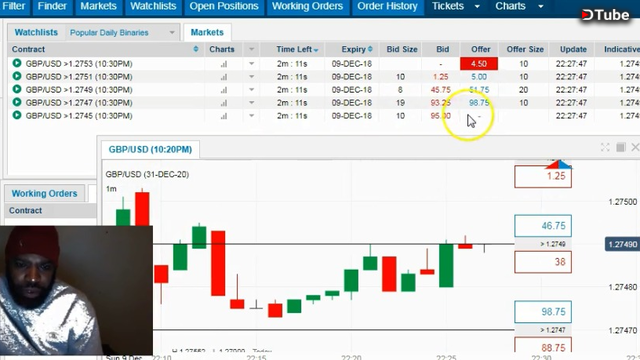
Task: Open the Finder tab
Action: pos(52,7)
